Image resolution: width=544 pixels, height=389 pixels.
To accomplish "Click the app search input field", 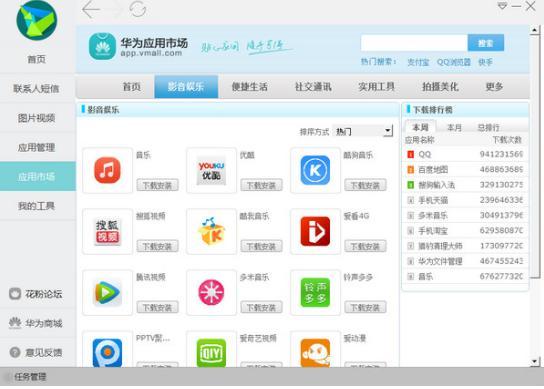I will 414,43.
